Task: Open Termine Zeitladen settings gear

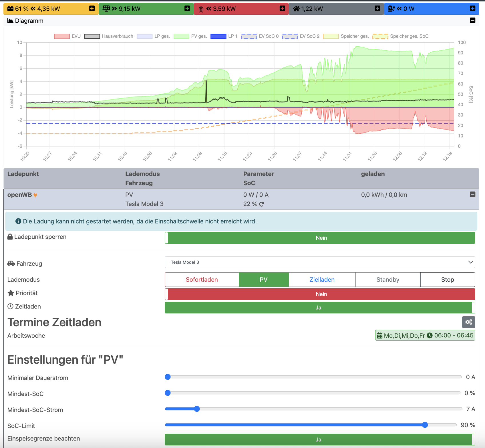Action: [x=468, y=322]
